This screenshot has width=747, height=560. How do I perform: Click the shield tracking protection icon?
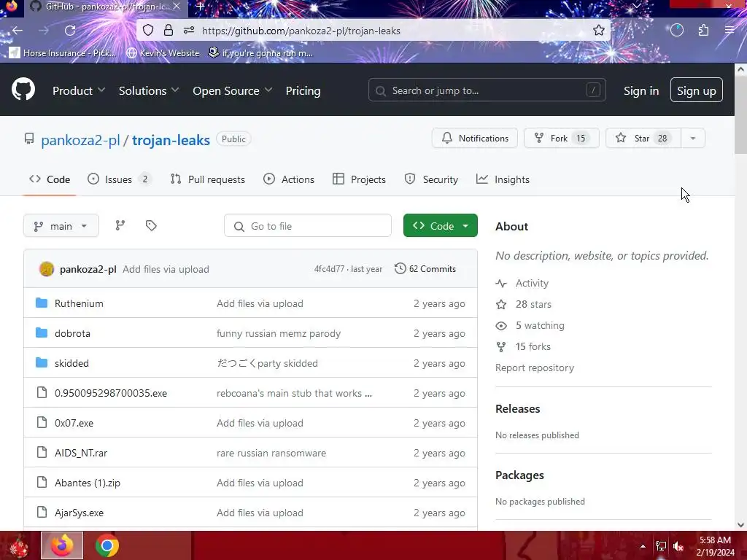[x=148, y=31]
